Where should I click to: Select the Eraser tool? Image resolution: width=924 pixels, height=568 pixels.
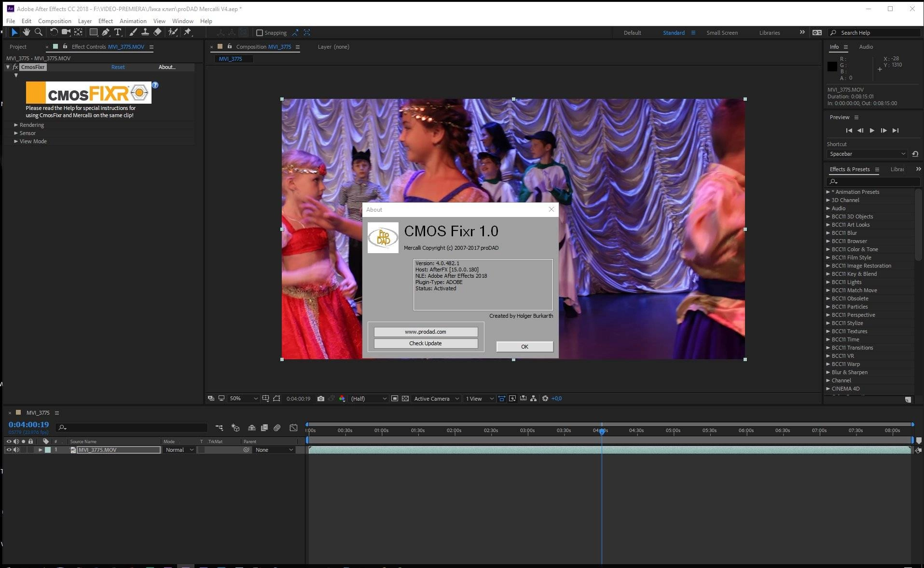157,32
